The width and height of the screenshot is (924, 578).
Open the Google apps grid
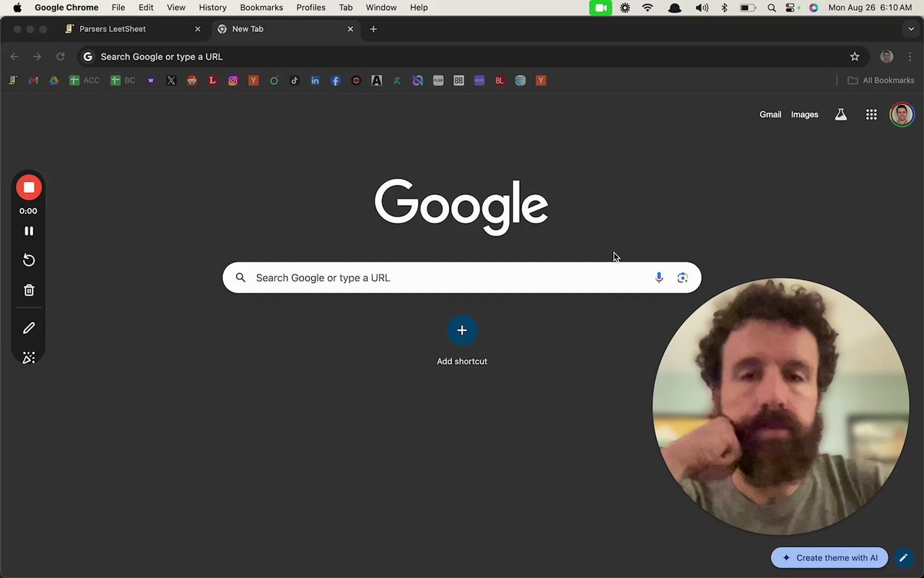[871, 115]
